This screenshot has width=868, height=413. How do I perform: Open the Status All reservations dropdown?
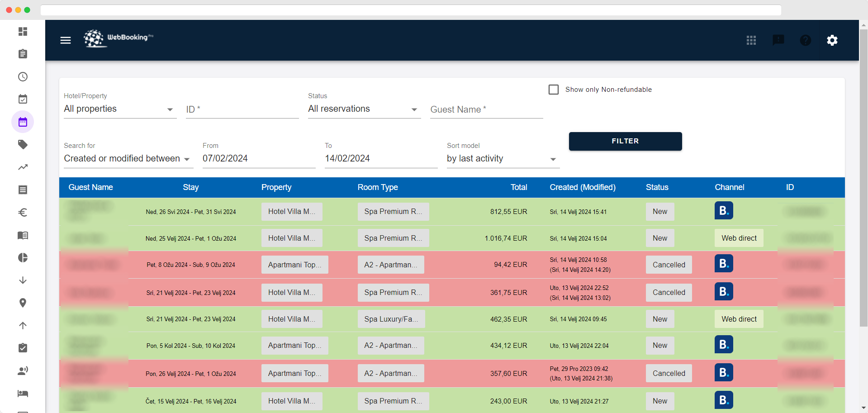click(x=364, y=109)
